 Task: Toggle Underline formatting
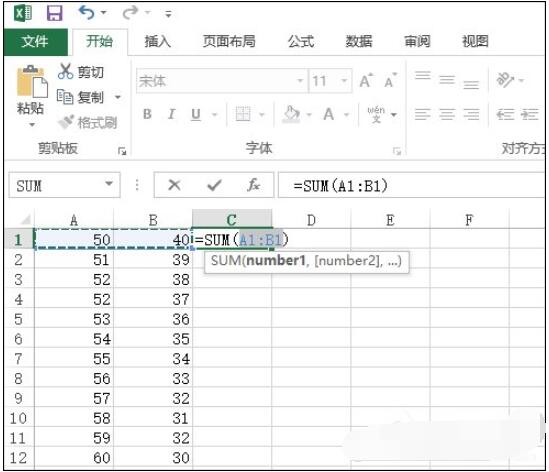pyautogui.click(x=196, y=114)
